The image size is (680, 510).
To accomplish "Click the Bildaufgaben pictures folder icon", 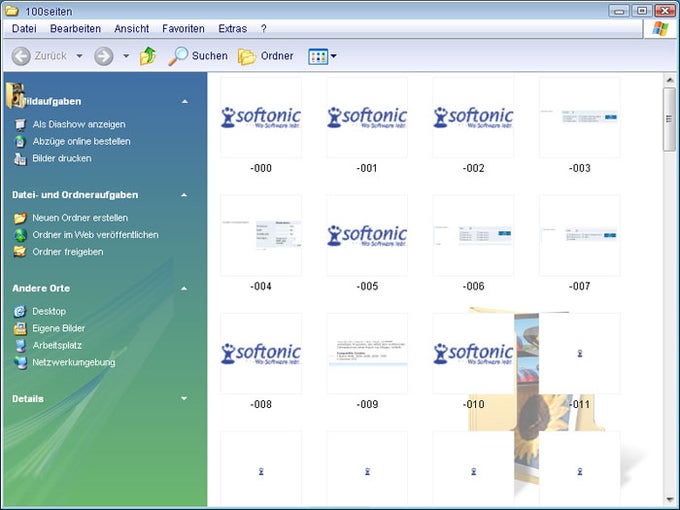I will pyautogui.click(x=15, y=95).
